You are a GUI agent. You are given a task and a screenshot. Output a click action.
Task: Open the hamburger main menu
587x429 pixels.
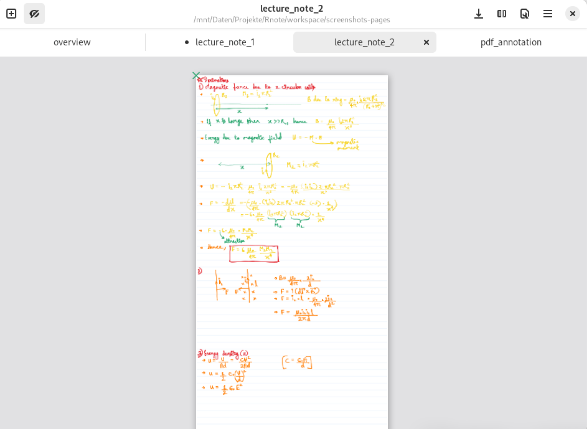click(548, 14)
